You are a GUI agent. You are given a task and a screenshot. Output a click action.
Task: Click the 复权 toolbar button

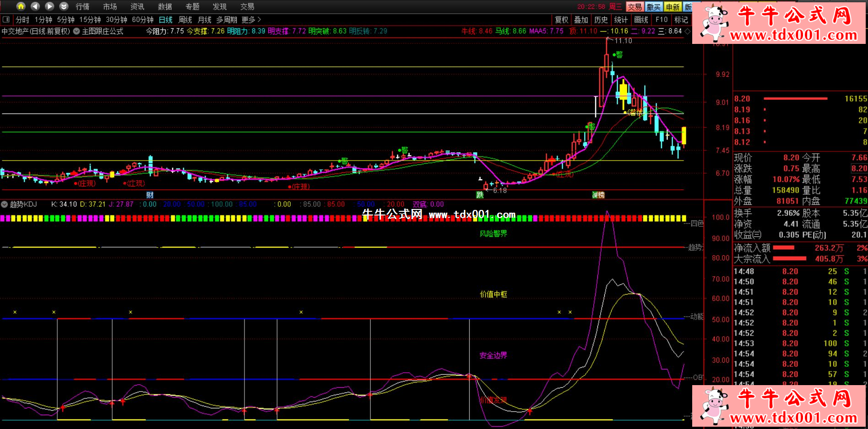point(562,20)
